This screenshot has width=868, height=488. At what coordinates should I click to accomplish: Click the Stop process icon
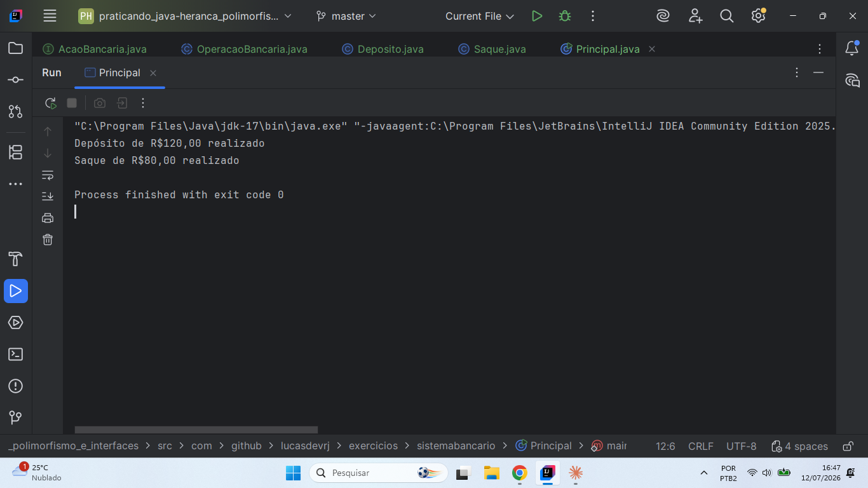pyautogui.click(x=72, y=103)
